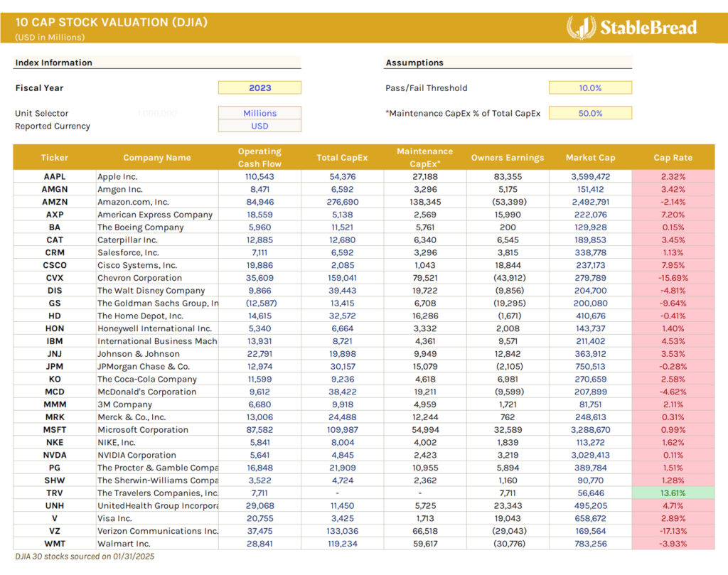Select The Coca-Cola Company cell

(157, 379)
